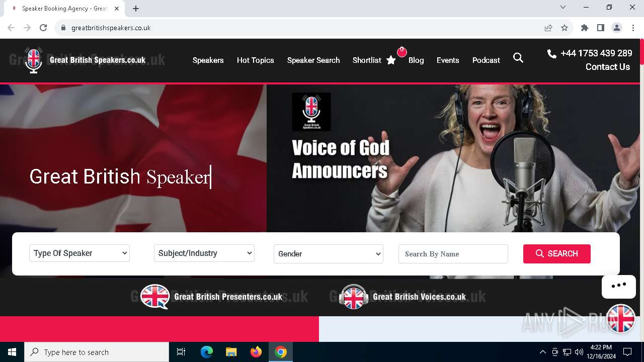The width and height of the screenshot is (644, 362).
Task: Show hidden system tray icons
Action: click(542, 352)
